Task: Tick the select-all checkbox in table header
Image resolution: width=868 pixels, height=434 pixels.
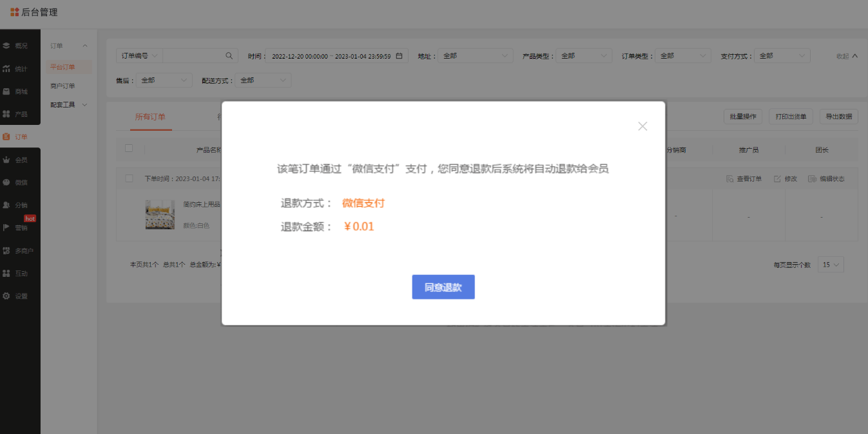Action: (129, 148)
